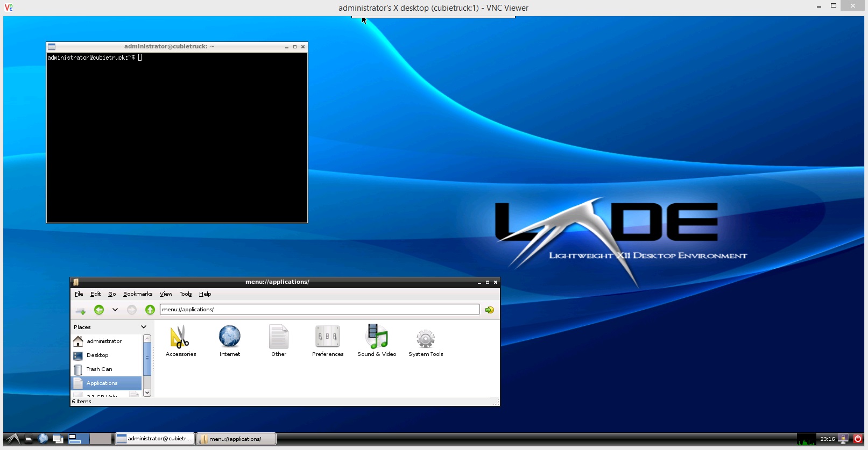Screen dimensions: 868x450
Task: Click the '6 items' status bar text
Action: (x=82, y=402)
